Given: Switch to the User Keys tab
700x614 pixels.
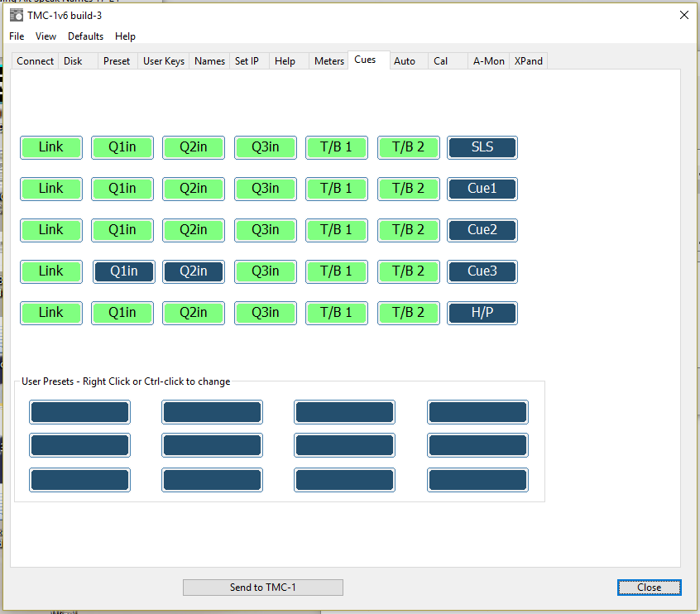Looking at the screenshot, I should coord(163,61).
